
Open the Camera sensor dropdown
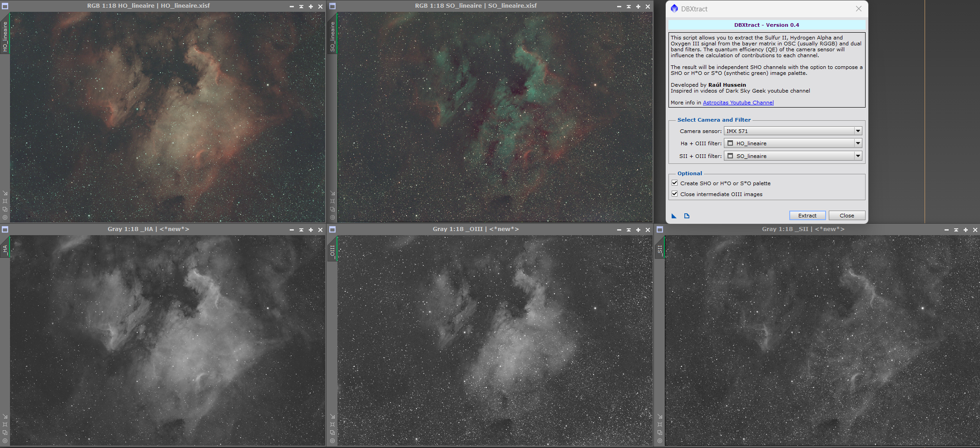793,131
